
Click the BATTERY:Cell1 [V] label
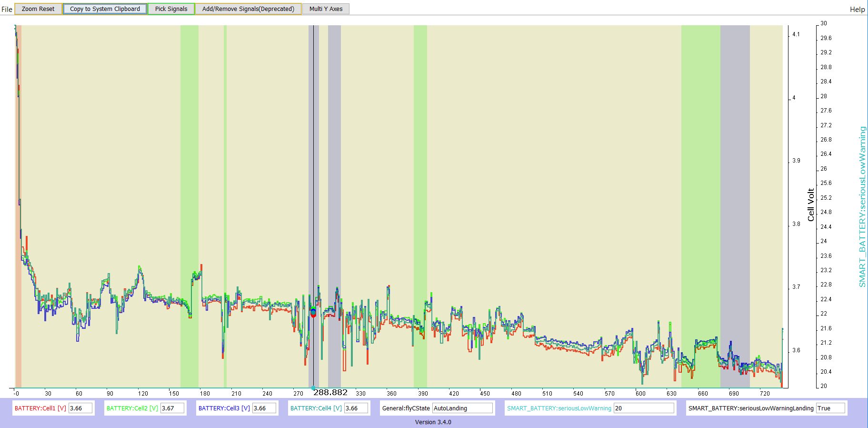point(40,408)
